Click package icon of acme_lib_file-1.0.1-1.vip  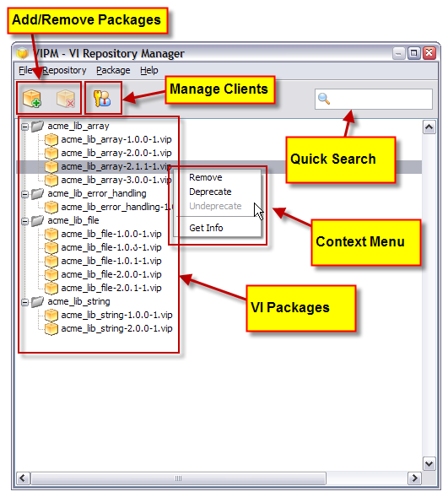pyautogui.click(x=51, y=262)
